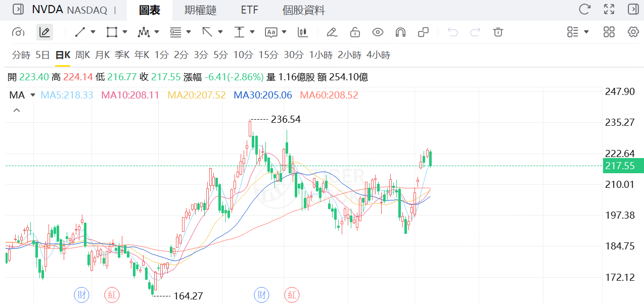Viewport: 644px width, 304px height.
Task: Open the measure tool dropdown arrow
Action: click(252, 32)
